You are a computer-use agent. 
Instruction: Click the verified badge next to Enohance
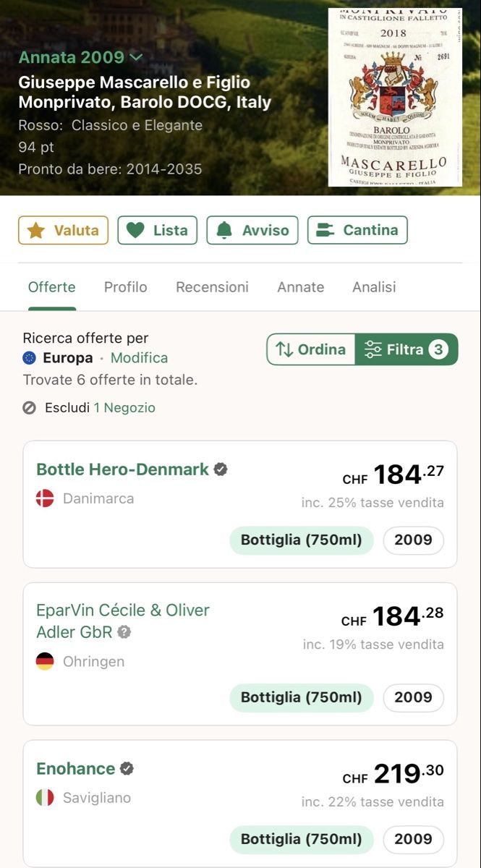click(127, 768)
